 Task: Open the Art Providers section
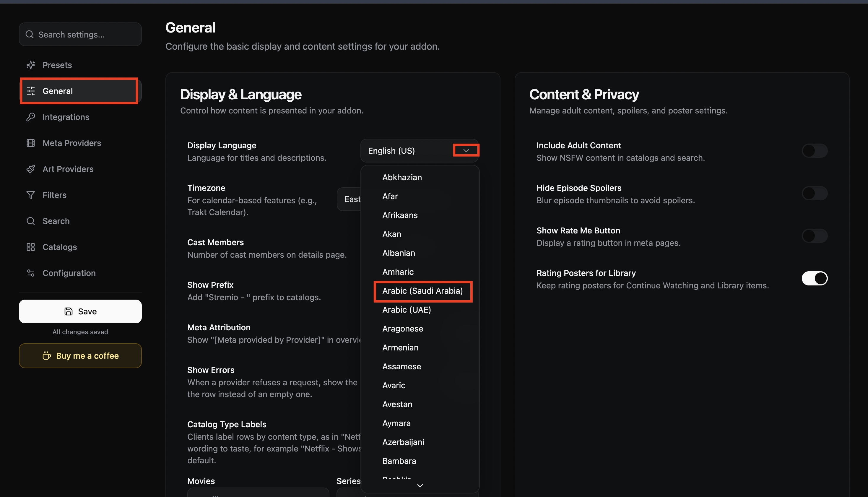80,169
